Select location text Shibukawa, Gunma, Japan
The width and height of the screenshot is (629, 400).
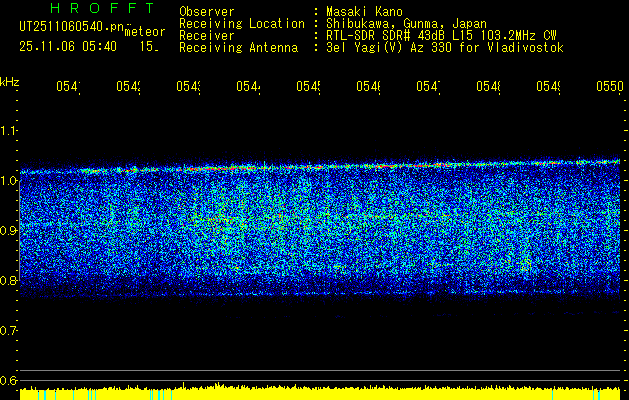[406, 24]
